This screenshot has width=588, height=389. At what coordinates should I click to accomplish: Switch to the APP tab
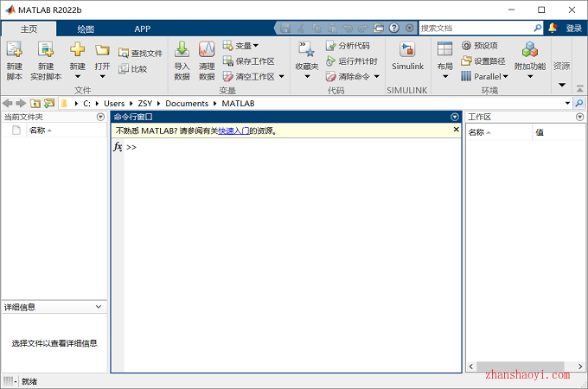click(x=143, y=29)
